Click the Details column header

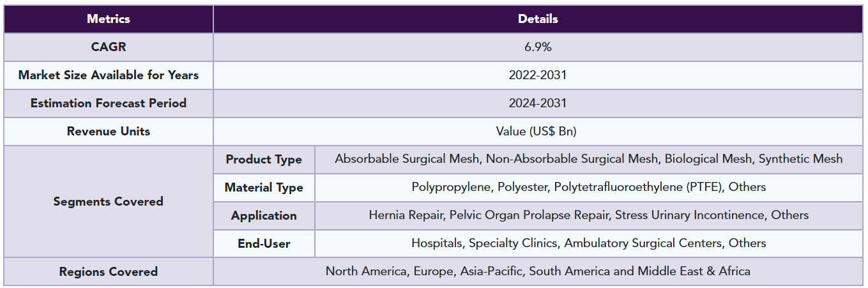coord(538,19)
